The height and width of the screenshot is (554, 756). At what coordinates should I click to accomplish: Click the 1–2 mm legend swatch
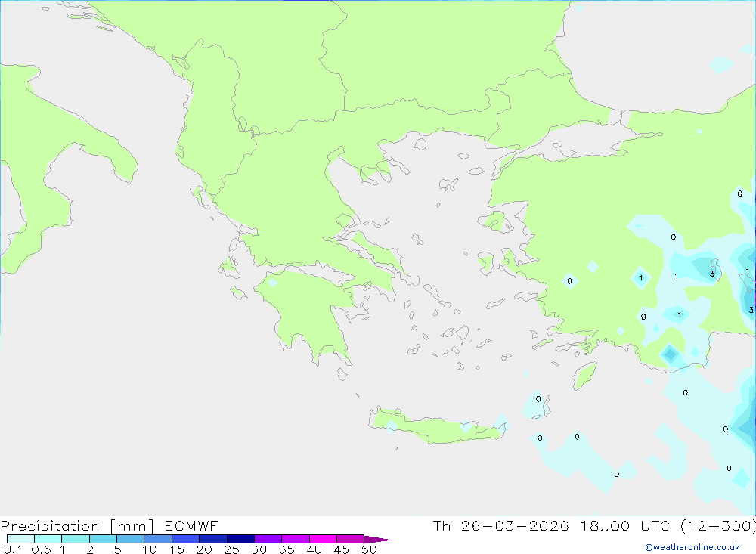pos(76,539)
